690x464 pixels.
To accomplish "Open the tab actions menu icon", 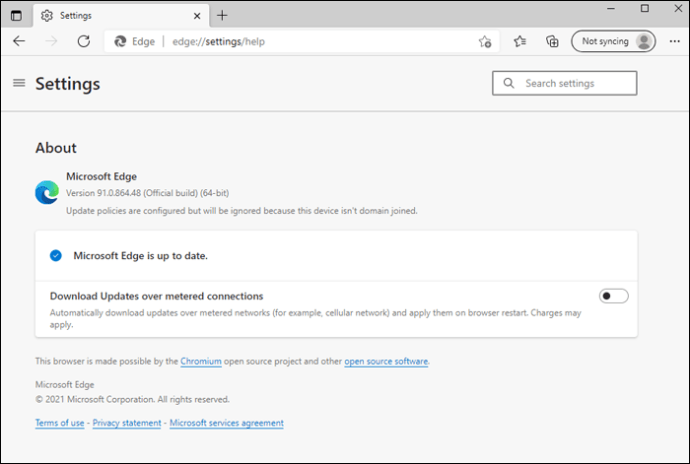I will pos(15,15).
